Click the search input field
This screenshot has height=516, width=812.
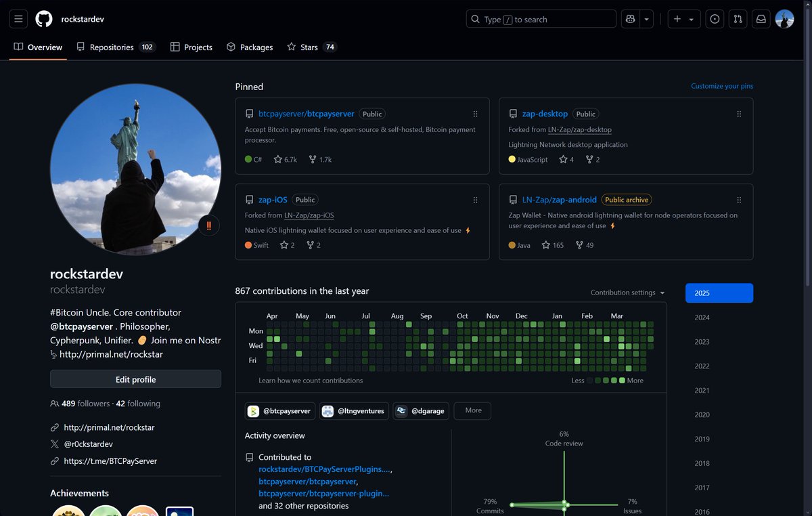coord(541,19)
